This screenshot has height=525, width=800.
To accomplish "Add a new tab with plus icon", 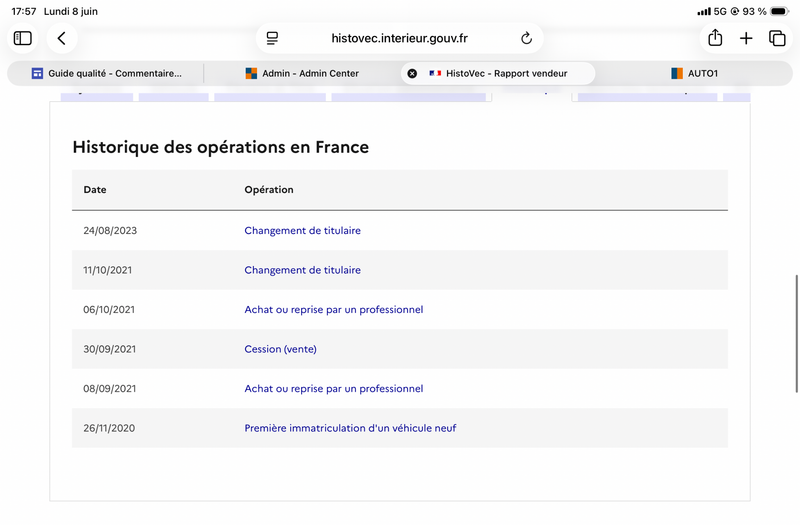I will pos(746,38).
